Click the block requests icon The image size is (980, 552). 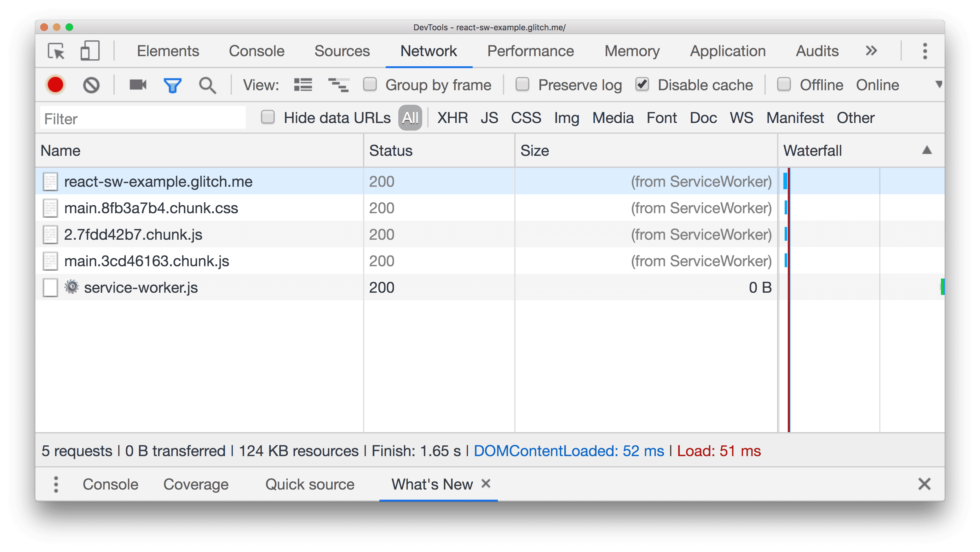pyautogui.click(x=91, y=84)
